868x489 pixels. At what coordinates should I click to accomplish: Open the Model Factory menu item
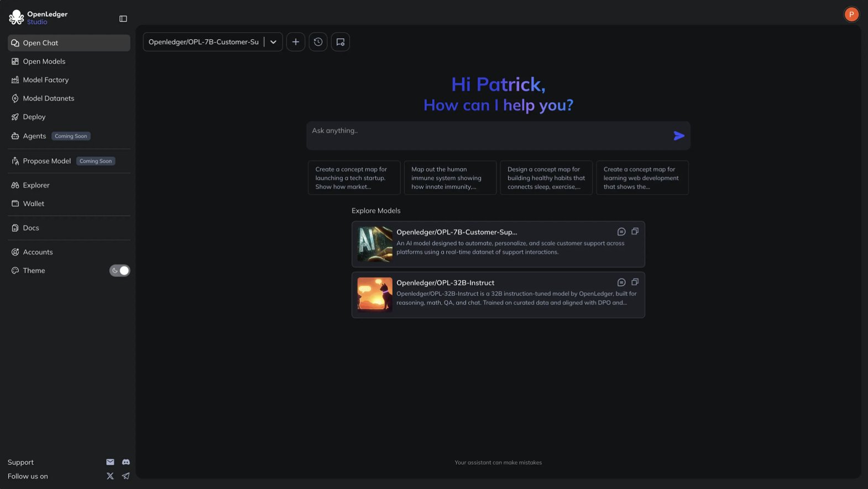46,80
